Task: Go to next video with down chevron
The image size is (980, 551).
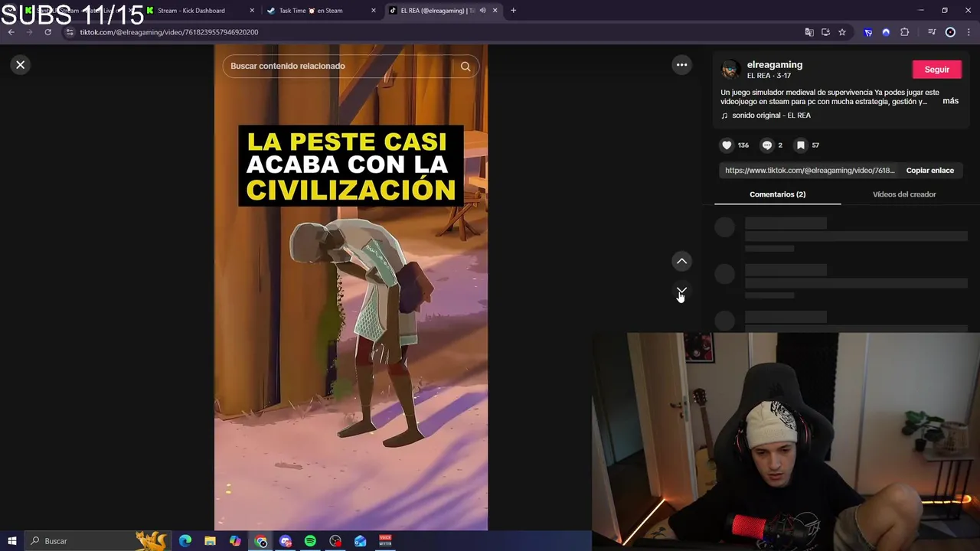Action: coord(681,292)
